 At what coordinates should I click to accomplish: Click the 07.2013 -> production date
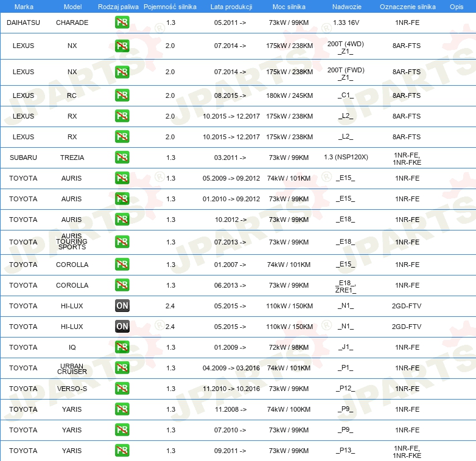(230, 242)
